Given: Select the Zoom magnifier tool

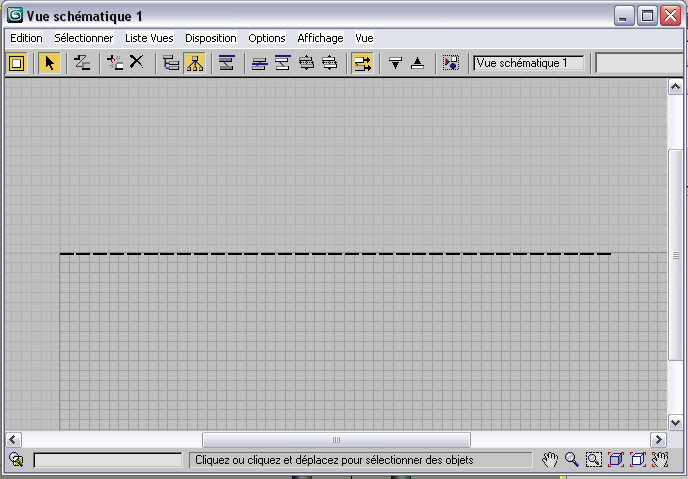Looking at the screenshot, I should [572, 459].
